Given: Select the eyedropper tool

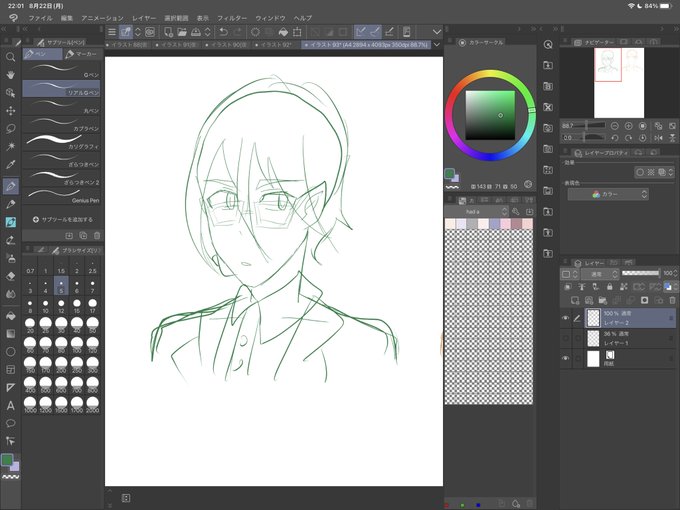Looking at the screenshot, I should pos(10,164).
